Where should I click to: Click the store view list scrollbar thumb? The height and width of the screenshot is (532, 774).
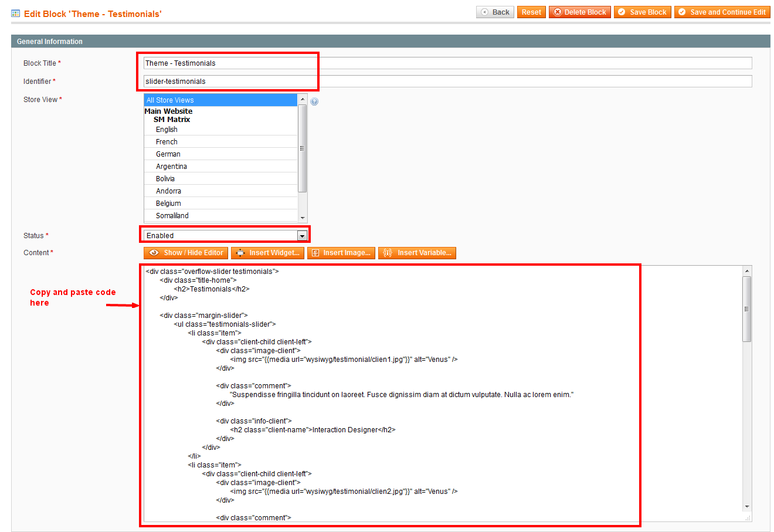point(303,148)
